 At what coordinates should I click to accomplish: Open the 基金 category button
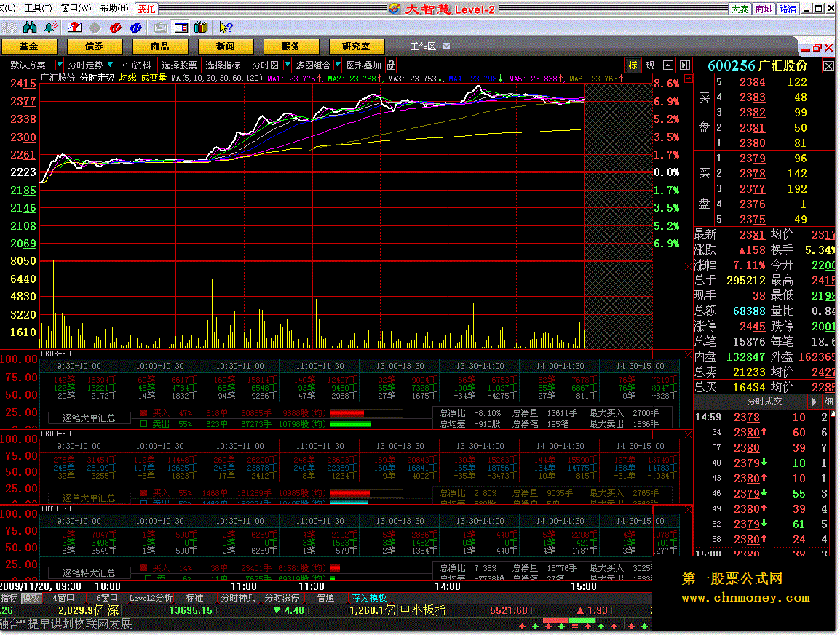29,47
